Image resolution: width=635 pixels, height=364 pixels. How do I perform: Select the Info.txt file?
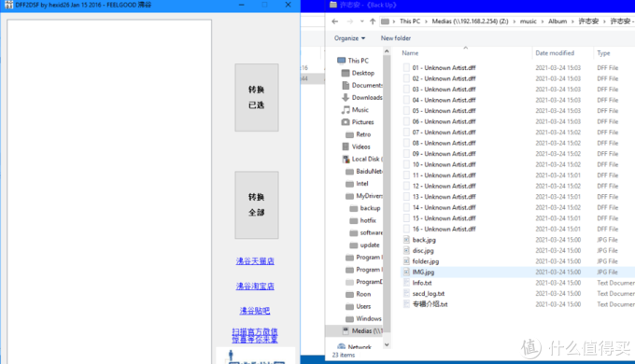pyautogui.click(x=422, y=283)
